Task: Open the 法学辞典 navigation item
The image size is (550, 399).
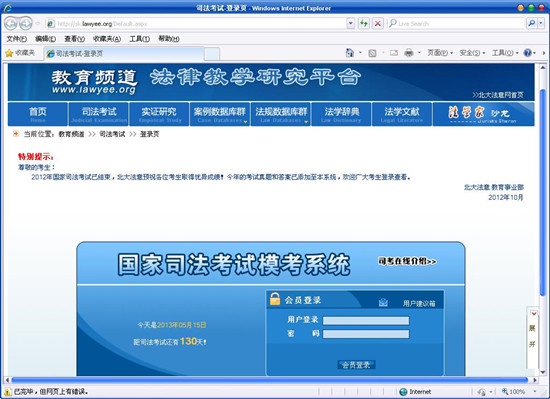Action: 341,114
